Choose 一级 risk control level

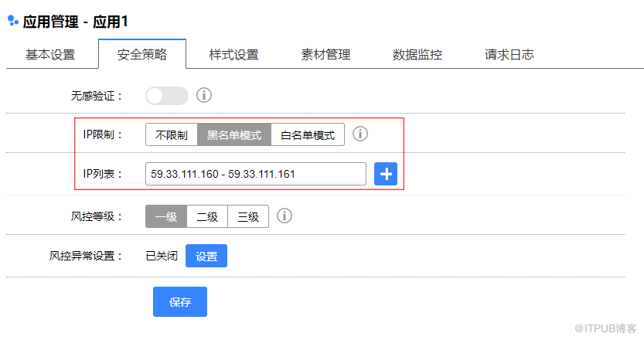[166, 216]
